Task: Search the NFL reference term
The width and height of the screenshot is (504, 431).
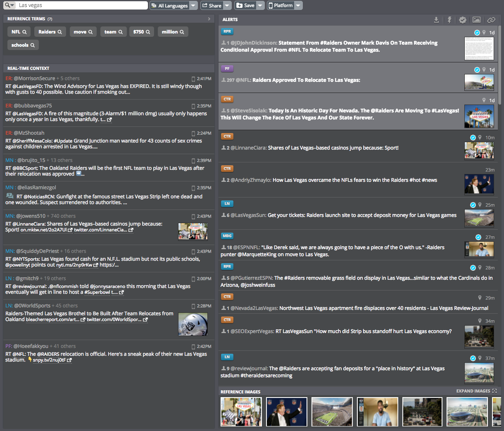Action: coord(19,32)
